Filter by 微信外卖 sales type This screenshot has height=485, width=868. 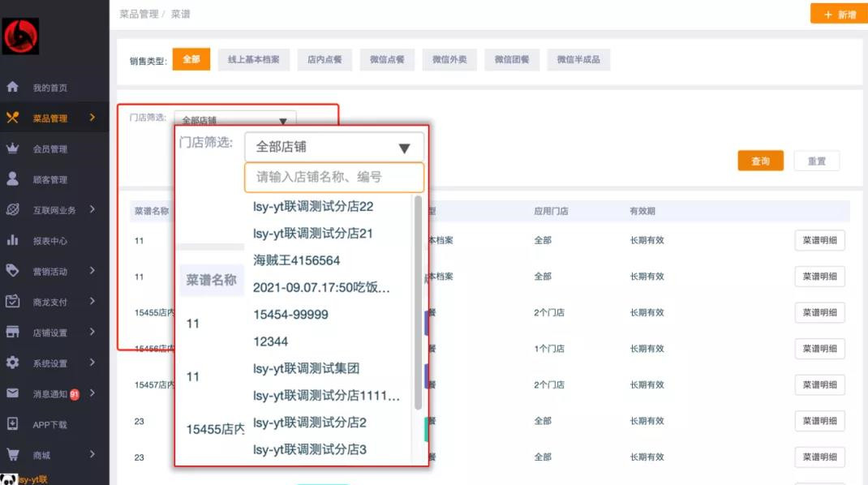(x=449, y=60)
